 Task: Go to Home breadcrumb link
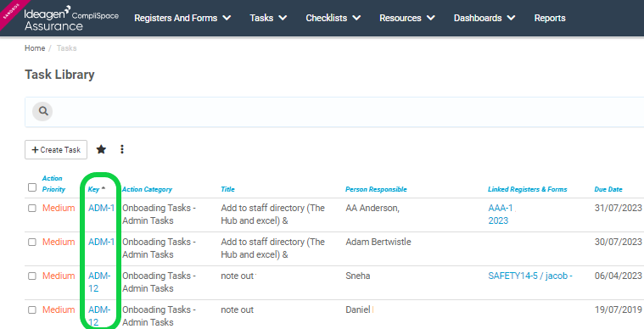click(x=35, y=48)
